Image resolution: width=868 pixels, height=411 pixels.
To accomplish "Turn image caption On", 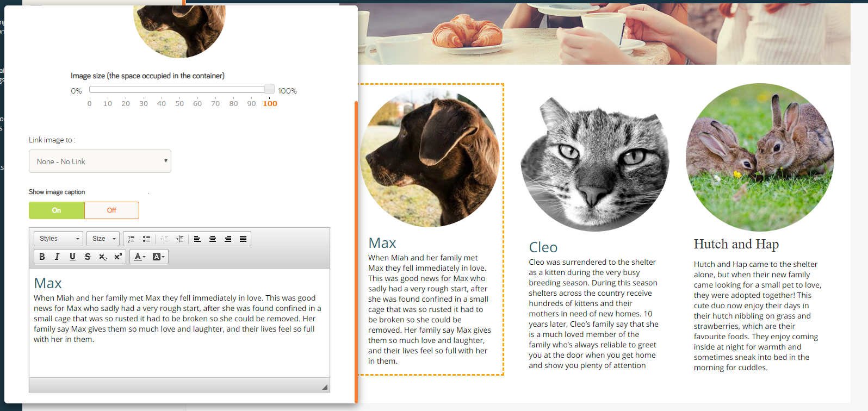I will [57, 210].
